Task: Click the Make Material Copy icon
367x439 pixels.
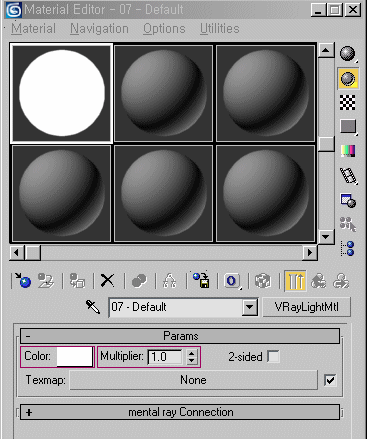Action: pyautogui.click(x=139, y=280)
